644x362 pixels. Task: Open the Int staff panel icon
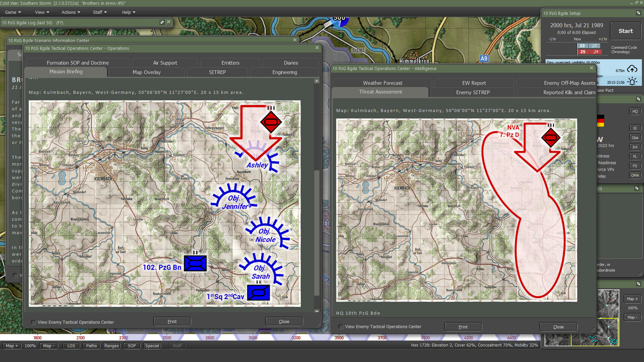tap(635, 147)
